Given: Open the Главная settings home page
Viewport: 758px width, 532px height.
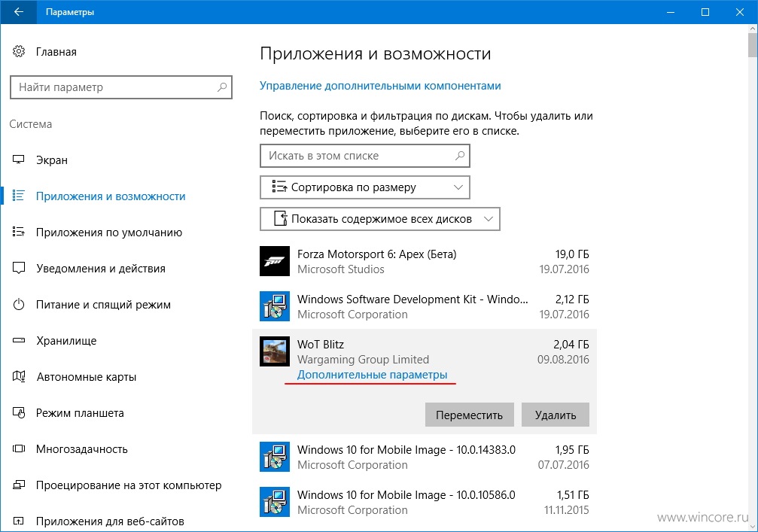Looking at the screenshot, I should coord(56,52).
